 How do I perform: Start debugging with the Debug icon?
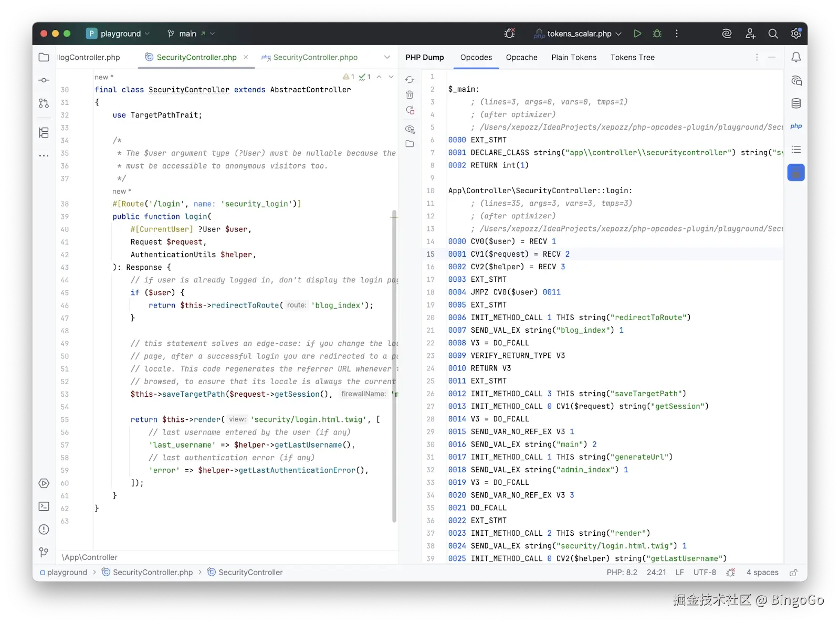coord(656,33)
